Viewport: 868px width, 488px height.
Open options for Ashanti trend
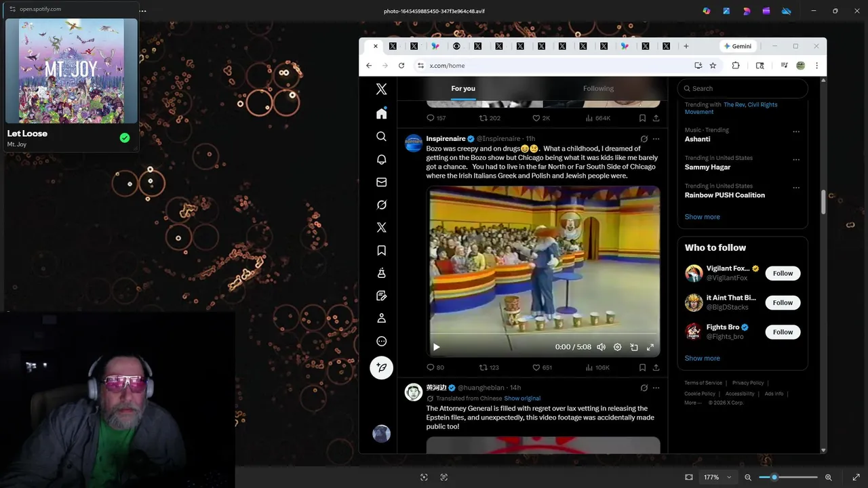click(796, 131)
